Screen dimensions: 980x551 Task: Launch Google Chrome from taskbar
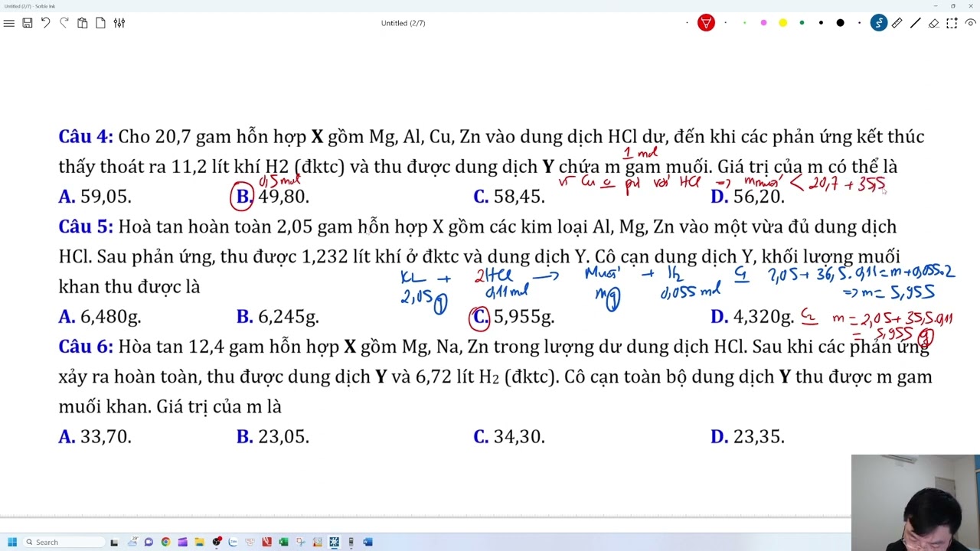165,542
